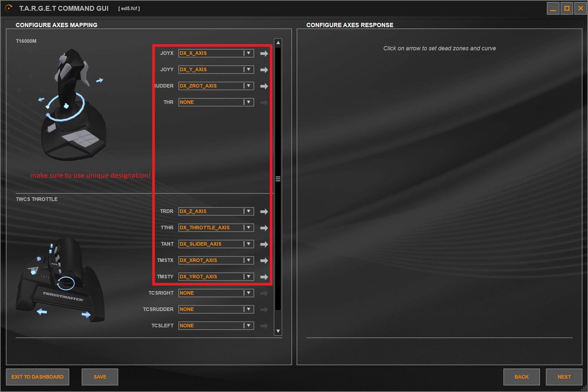The width and height of the screenshot is (588, 392).
Task: Click the TCSRUDDER axis label
Action: pos(158,309)
